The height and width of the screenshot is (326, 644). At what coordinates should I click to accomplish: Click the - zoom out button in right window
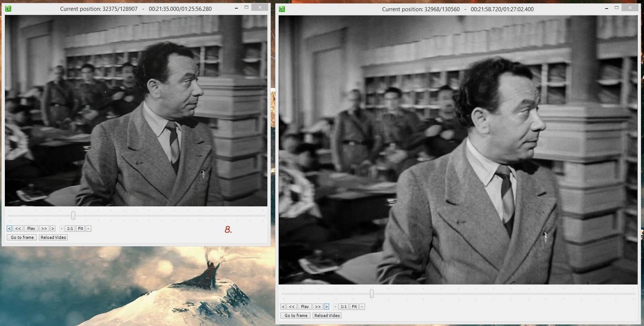(362, 307)
